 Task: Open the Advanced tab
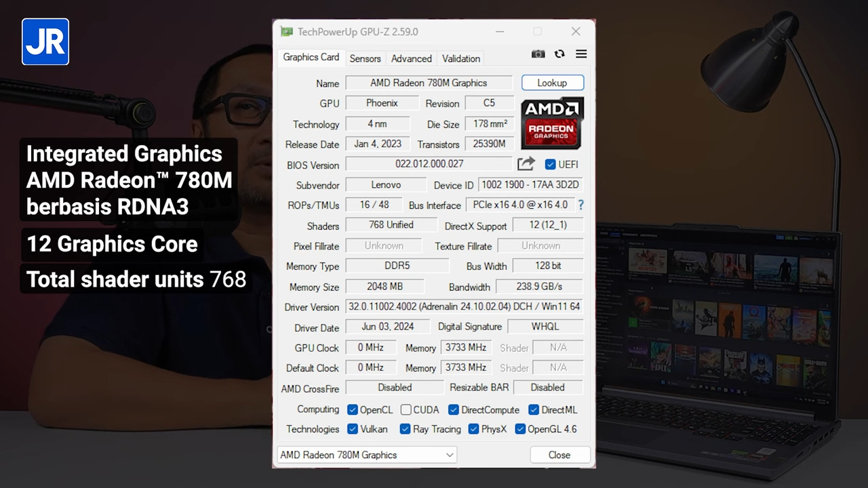tap(411, 58)
